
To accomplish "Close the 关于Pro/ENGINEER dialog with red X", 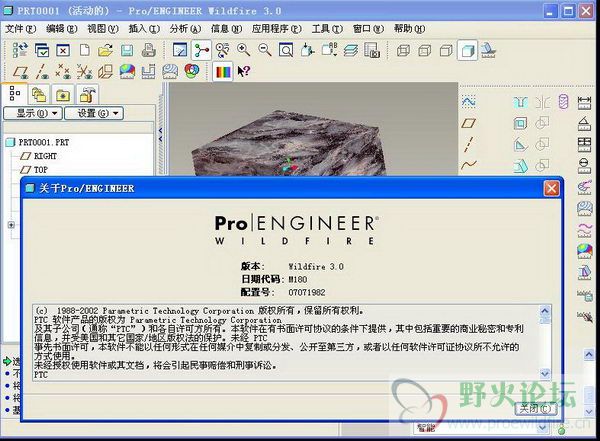I will (x=551, y=188).
